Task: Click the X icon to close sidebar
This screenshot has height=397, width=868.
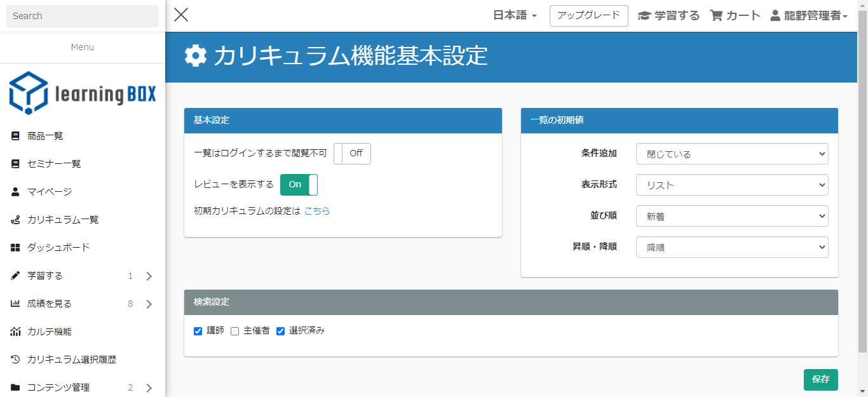Action: point(181,15)
